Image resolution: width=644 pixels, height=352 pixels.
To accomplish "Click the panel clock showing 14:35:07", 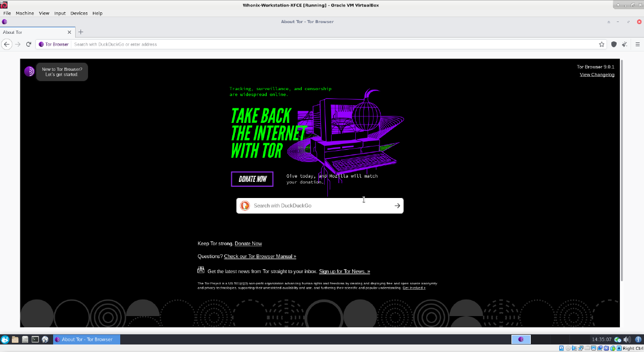I will pyautogui.click(x=602, y=340).
